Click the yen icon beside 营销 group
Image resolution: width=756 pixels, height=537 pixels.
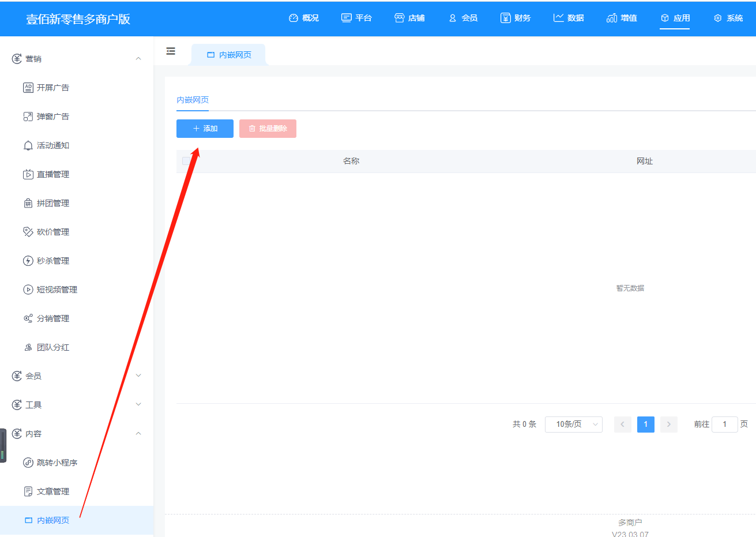(x=17, y=59)
